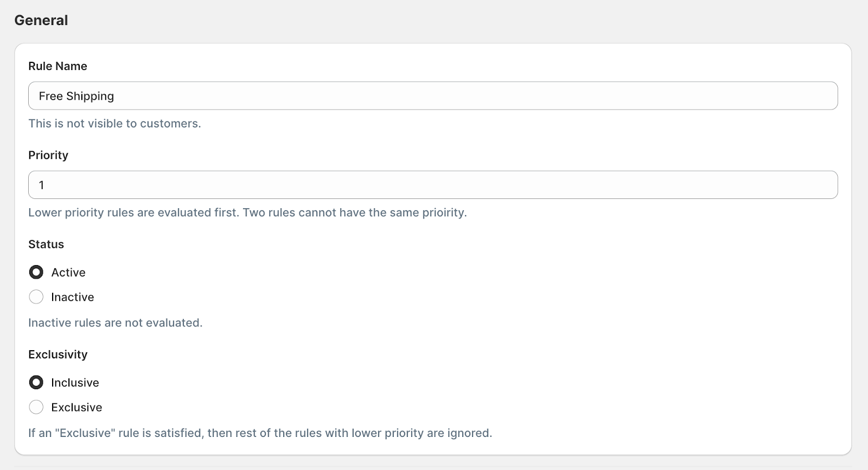Viewport: 868px width, 470px height.
Task: Click the "Status" group label
Action: click(x=46, y=244)
